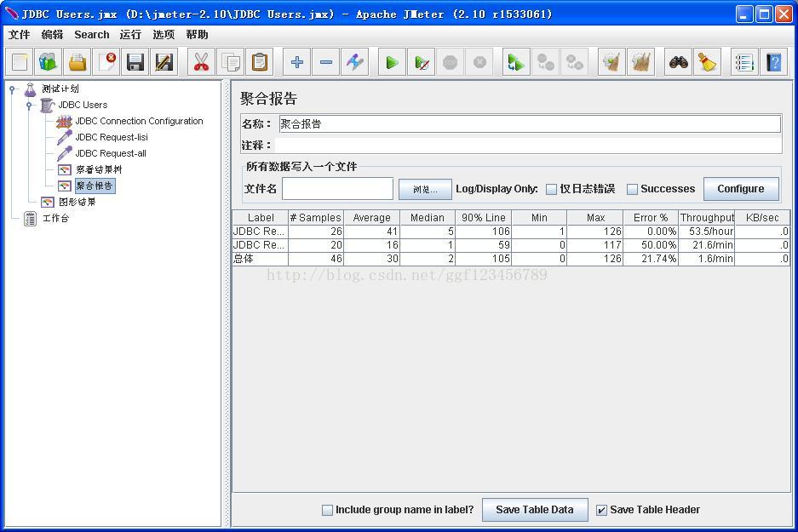Click the Save As toolbar icon

(164, 62)
